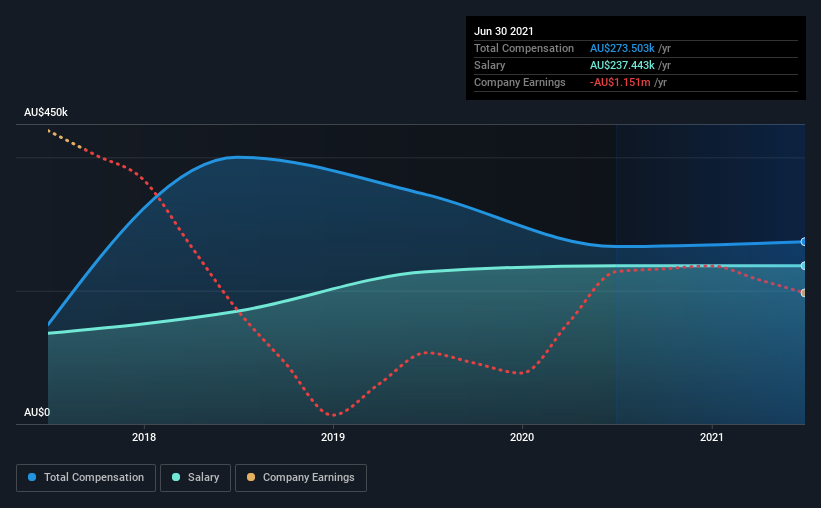The image size is (821, 508).
Task: Click the orange Company Earnings legend dot
Action: coord(251,477)
